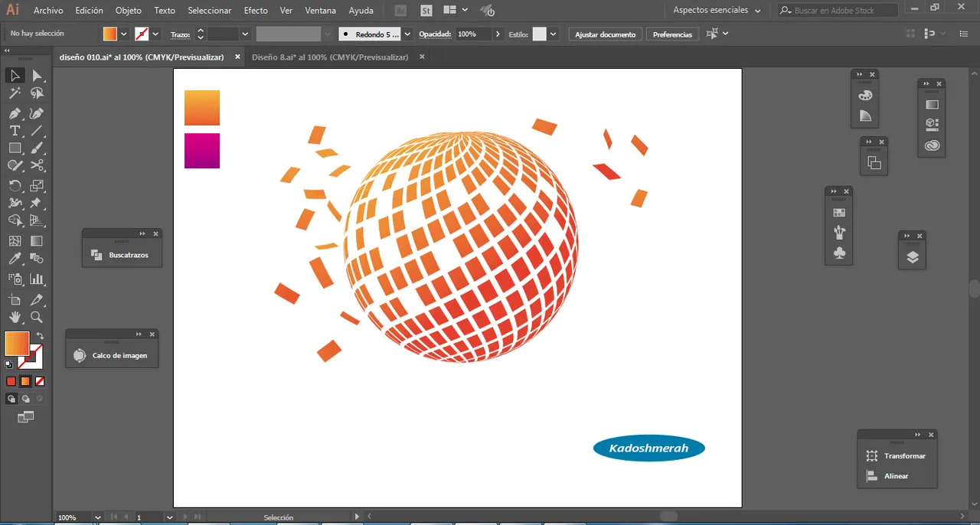
Task: Activate the Eyedropper tool
Action: (15, 260)
